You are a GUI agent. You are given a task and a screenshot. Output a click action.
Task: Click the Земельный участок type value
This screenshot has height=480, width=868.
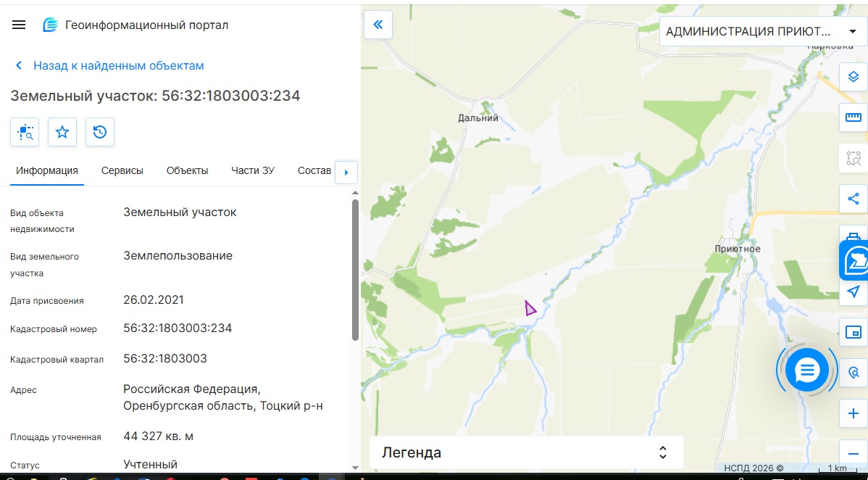pos(180,212)
